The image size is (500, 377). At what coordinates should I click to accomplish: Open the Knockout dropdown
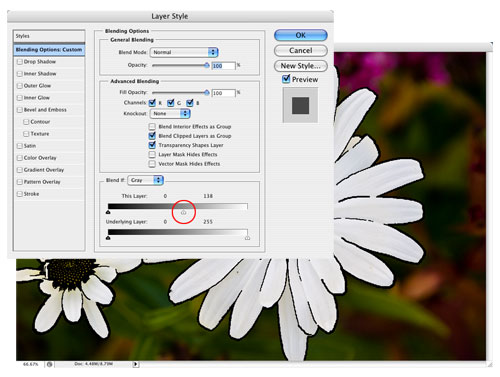click(x=170, y=114)
